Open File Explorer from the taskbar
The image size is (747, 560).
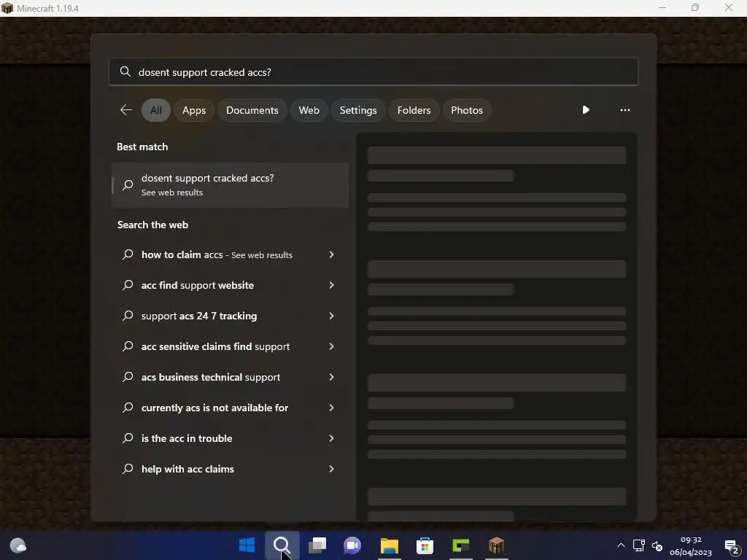[x=390, y=545]
